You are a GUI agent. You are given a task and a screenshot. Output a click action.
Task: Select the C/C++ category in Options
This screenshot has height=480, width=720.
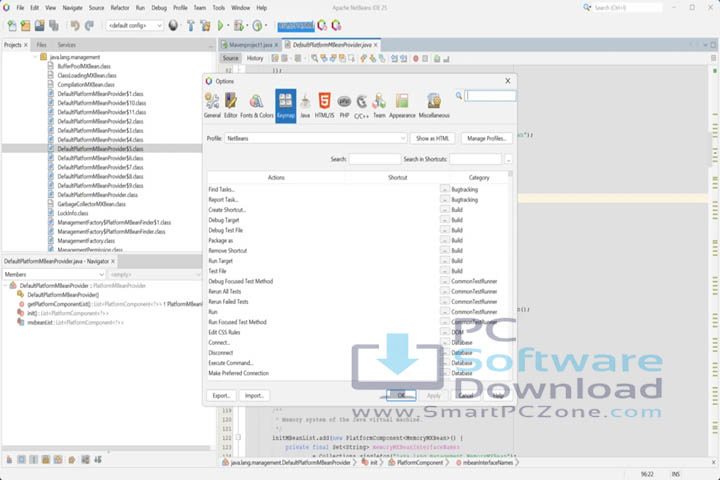point(361,106)
